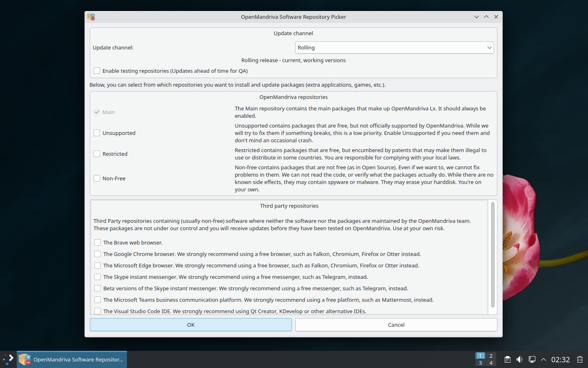
Task: Click the Cancel button
Action: point(396,325)
